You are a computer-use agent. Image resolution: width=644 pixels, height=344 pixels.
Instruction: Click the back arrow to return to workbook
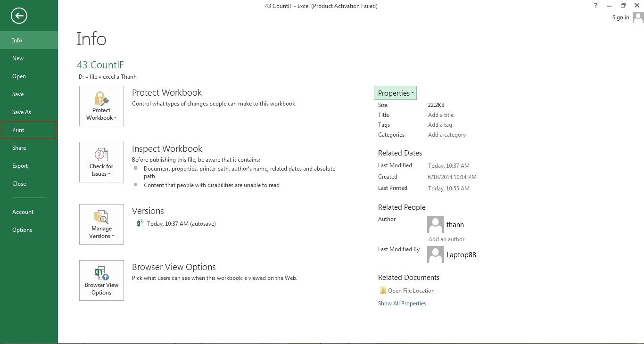click(x=19, y=16)
